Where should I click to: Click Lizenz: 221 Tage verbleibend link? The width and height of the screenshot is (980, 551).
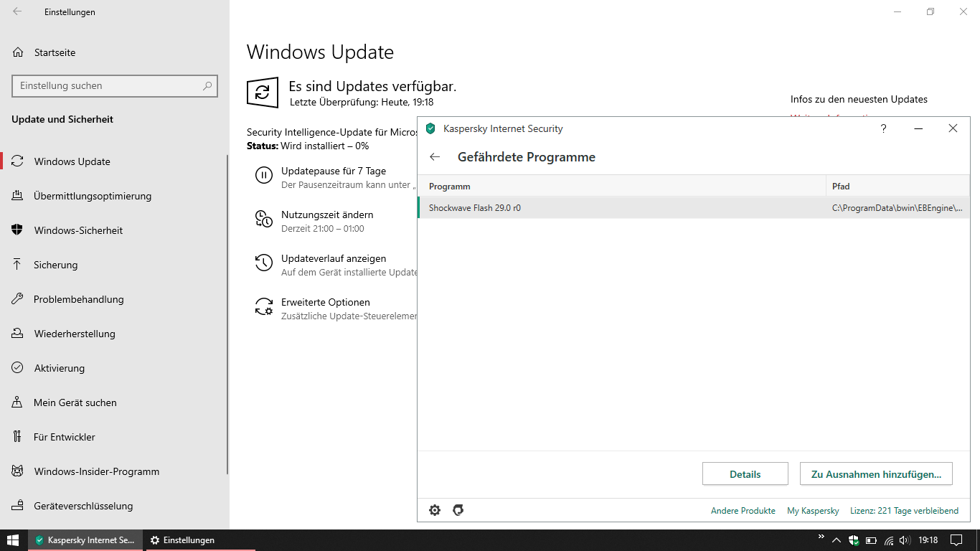pos(904,511)
